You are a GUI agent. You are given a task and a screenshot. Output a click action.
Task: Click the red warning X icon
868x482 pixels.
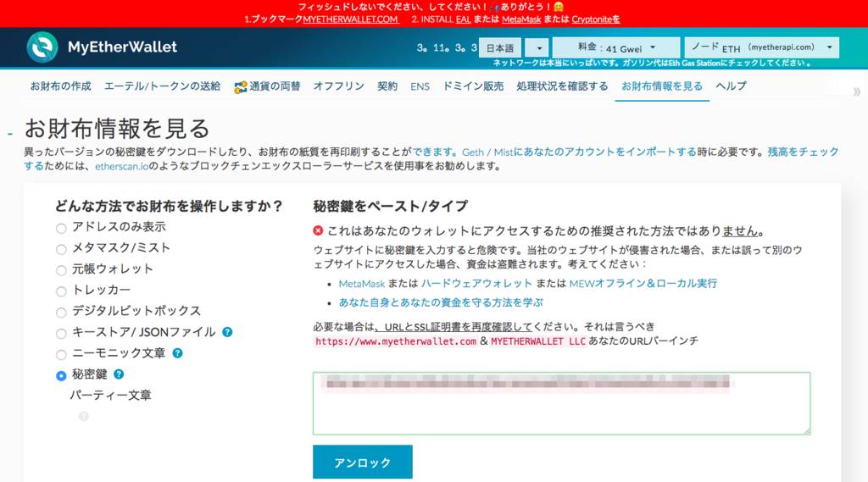pos(318,230)
